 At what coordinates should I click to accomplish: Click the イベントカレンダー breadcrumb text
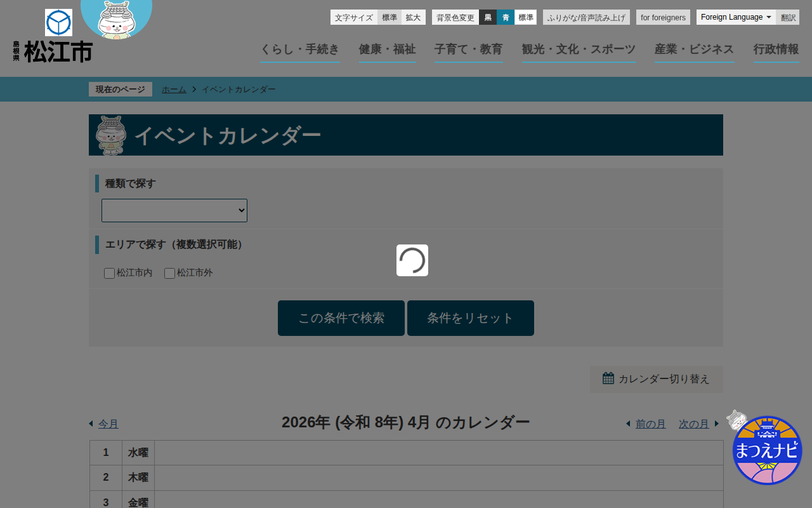tap(239, 90)
